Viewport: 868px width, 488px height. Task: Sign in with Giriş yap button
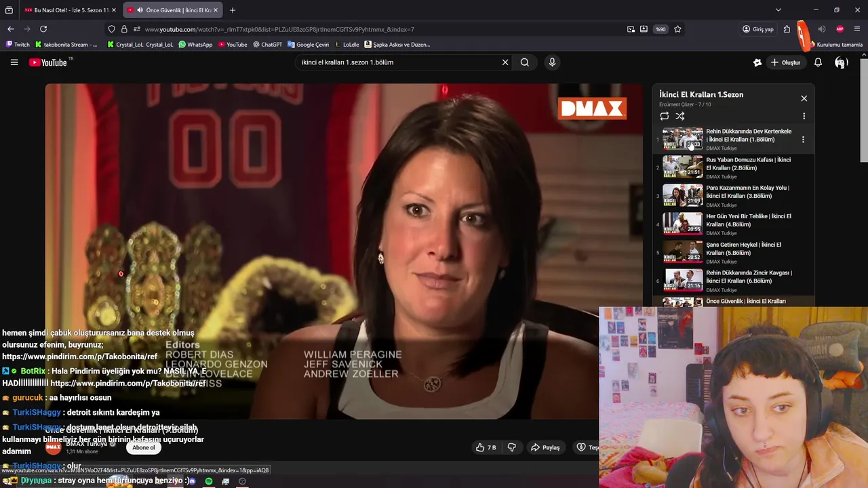(758, 29)
